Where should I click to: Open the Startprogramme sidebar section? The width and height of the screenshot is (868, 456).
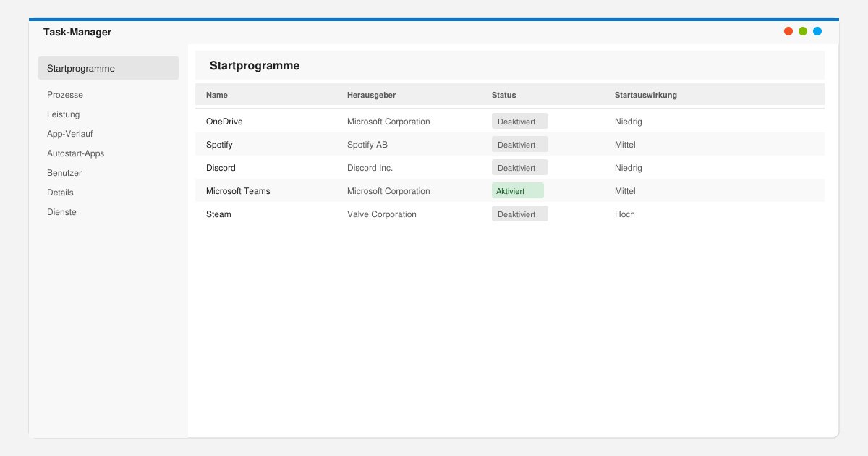(x=109, y=68)
